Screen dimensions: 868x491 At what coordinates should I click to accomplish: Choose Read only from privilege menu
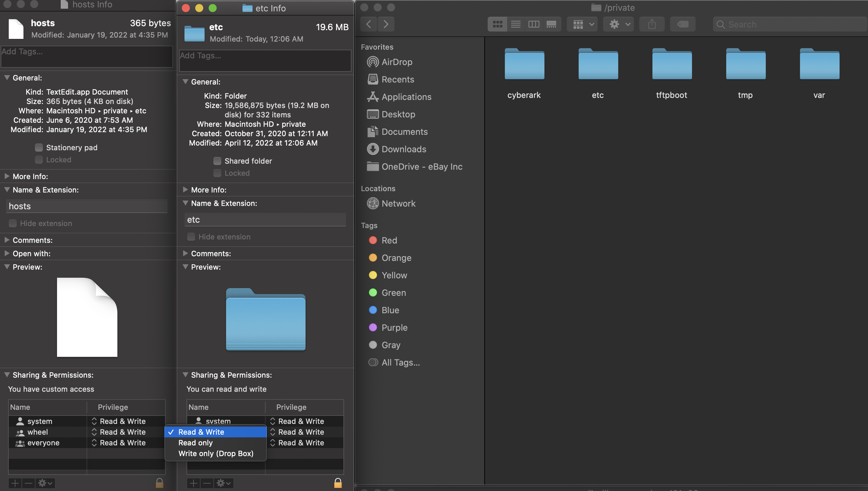pos(215,443)
